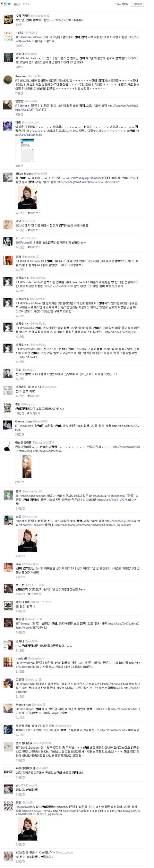Open @YES912 LOVE Yourself avatar

pos(8,36)
